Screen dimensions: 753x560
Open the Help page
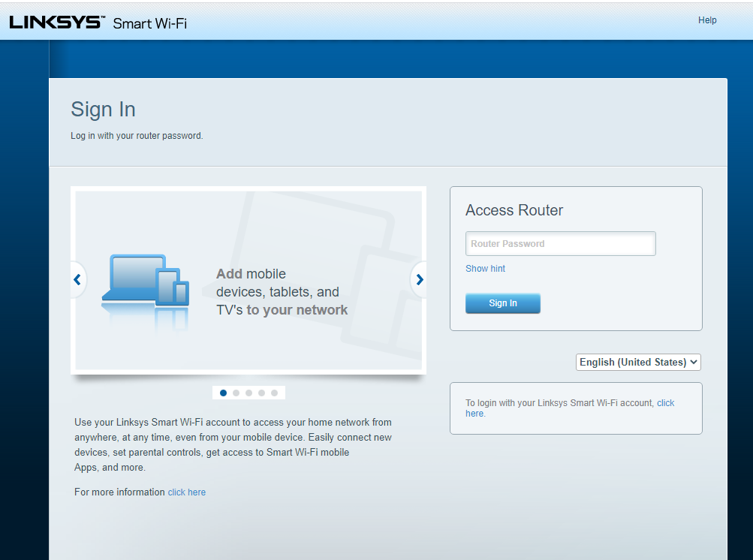point(706,20)
